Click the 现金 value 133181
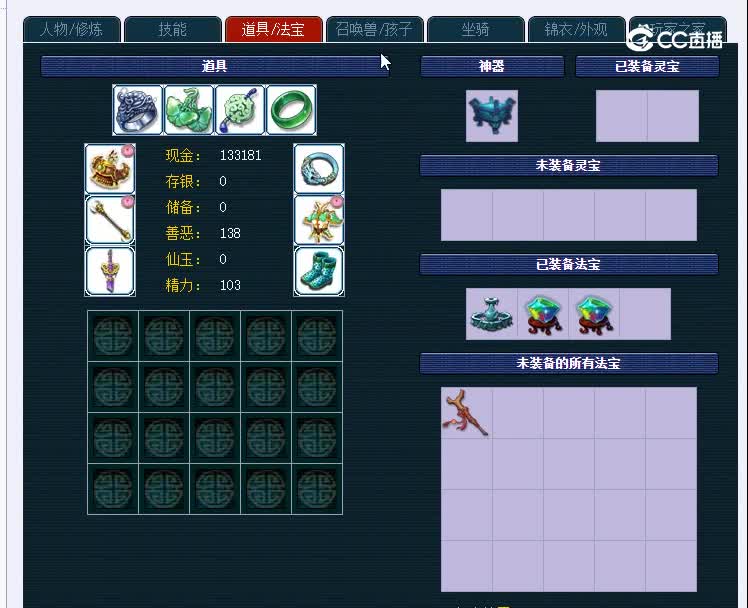The height and width of the screenshot is (608, 748). [x=240, y=155]
